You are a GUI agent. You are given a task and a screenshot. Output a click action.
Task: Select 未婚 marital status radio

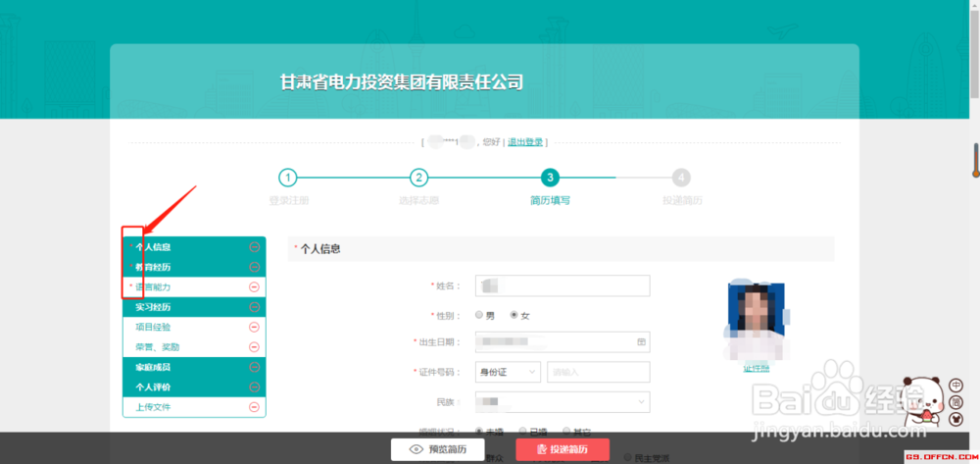click(479, 431)
